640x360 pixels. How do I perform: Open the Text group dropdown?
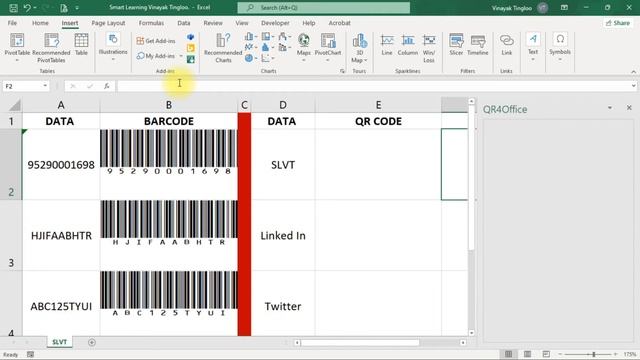coord(533,47)
